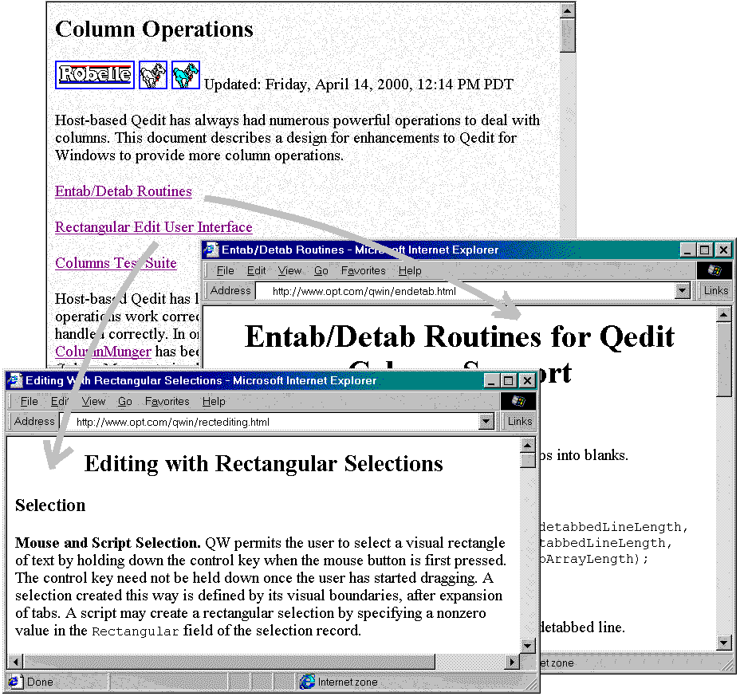Click the 'Rectangular' monospace field name
The image size is (740, 700).
[x=135, y=631]
